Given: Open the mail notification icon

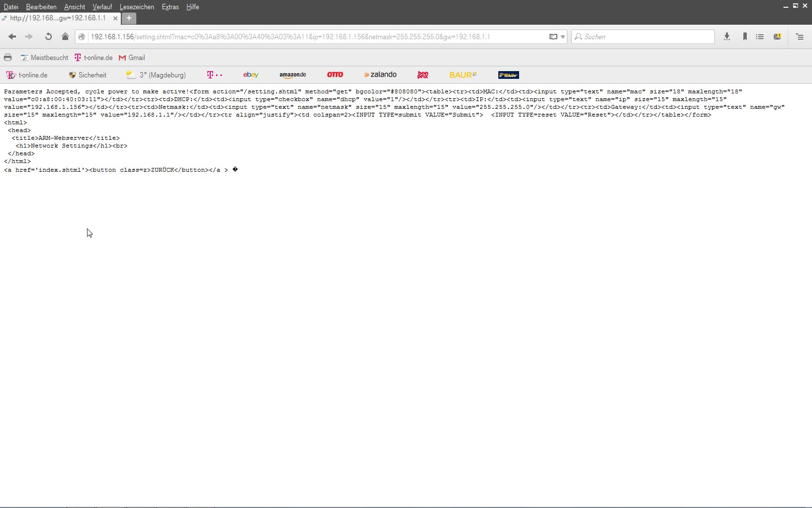Looking at the screenshot, I should pyautogui.click(x=777, y=37).
